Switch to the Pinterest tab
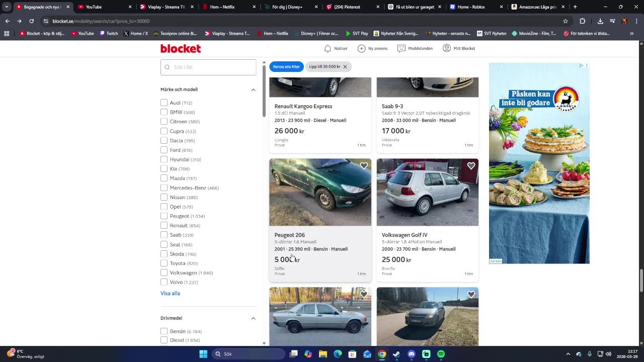 click(x=354, y=7)
